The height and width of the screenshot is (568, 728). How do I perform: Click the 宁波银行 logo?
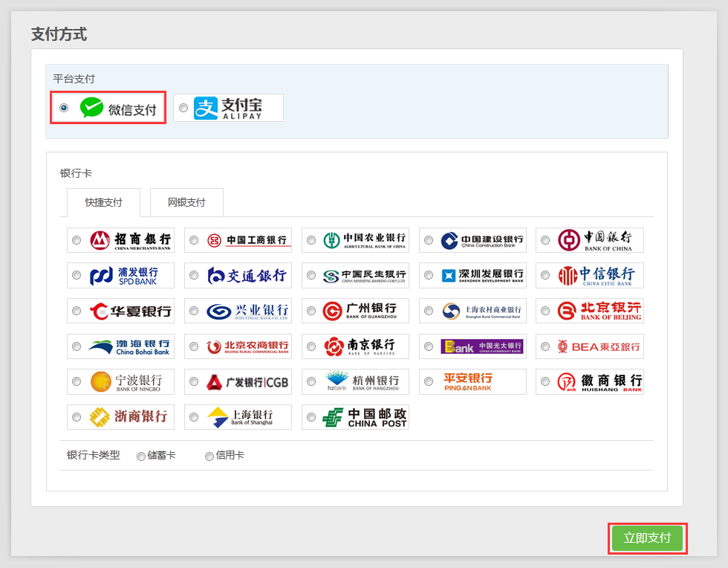coord(126,381)
